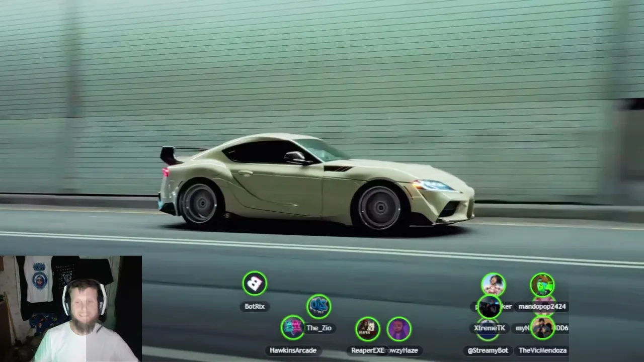Select TheVicMendoza's avatar bubble
644x362 pixels.
pos(542,328)
